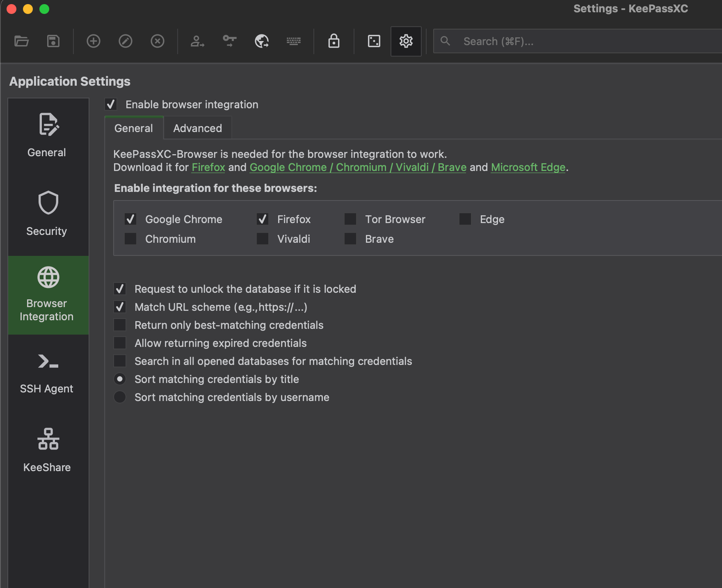Image resolution: width=722 pixels, height=588 pixels.
Task: Copy username toolbar icon
Action: tap(197, 41)
